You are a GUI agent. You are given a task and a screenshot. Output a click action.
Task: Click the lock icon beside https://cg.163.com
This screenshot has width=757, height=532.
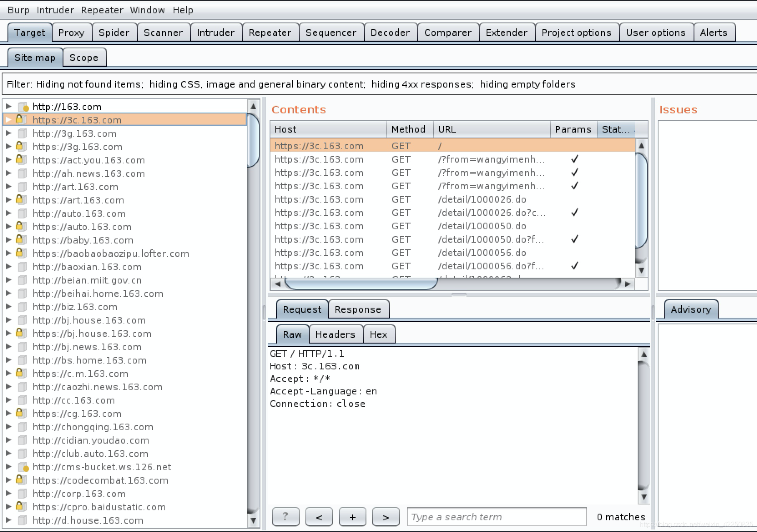click(20, 413)
